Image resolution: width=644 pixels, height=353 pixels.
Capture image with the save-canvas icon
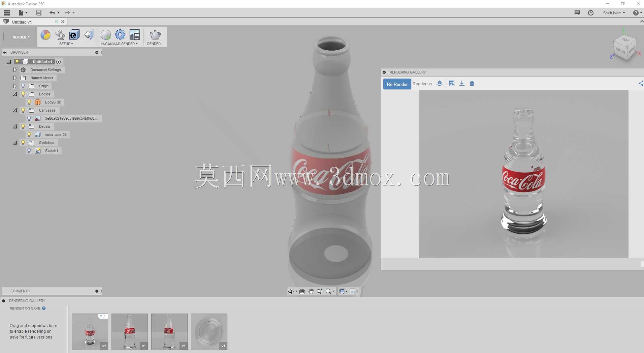pos(135,35)
